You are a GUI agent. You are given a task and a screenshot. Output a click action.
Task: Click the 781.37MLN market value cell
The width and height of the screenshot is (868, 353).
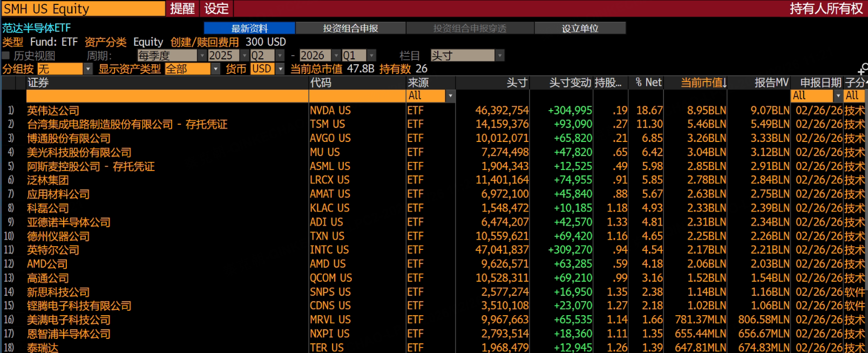[701, 320]
